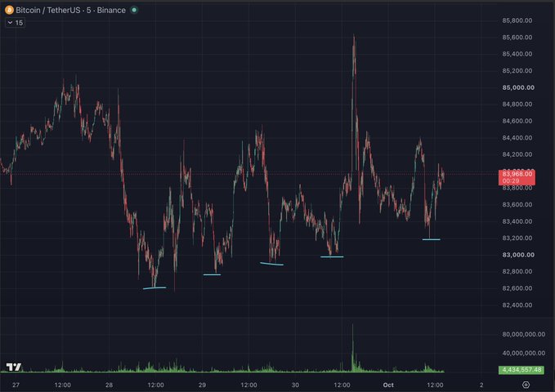This screenshot has height=392, width=555.
Task: Click the 28 date label on time axis
Action: pyautogui.click(x=109, y=385)
